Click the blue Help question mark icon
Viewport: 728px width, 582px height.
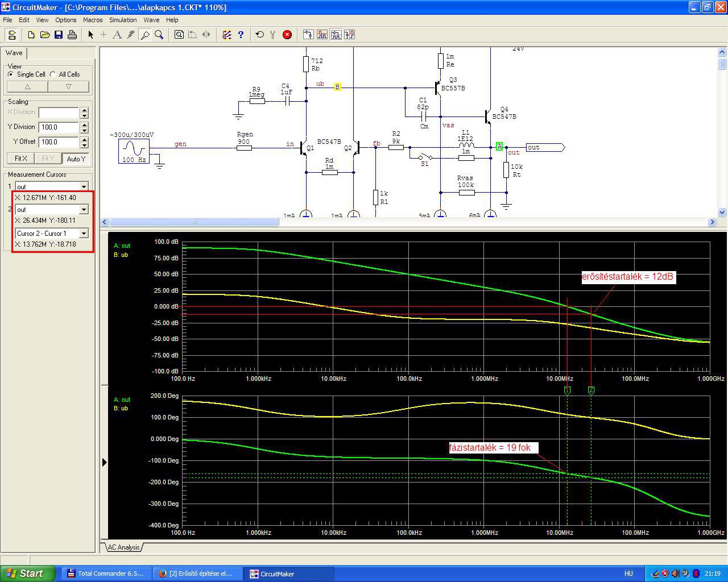click(241, 35)
